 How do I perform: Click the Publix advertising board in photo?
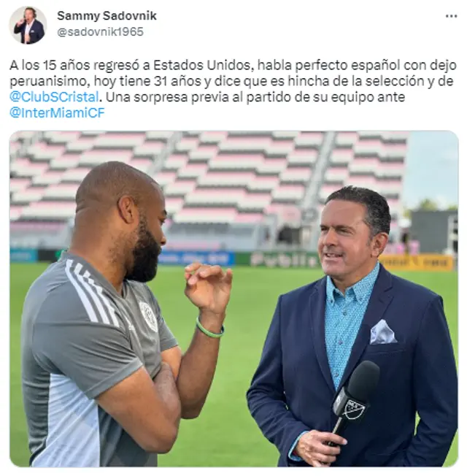[282, 260]
